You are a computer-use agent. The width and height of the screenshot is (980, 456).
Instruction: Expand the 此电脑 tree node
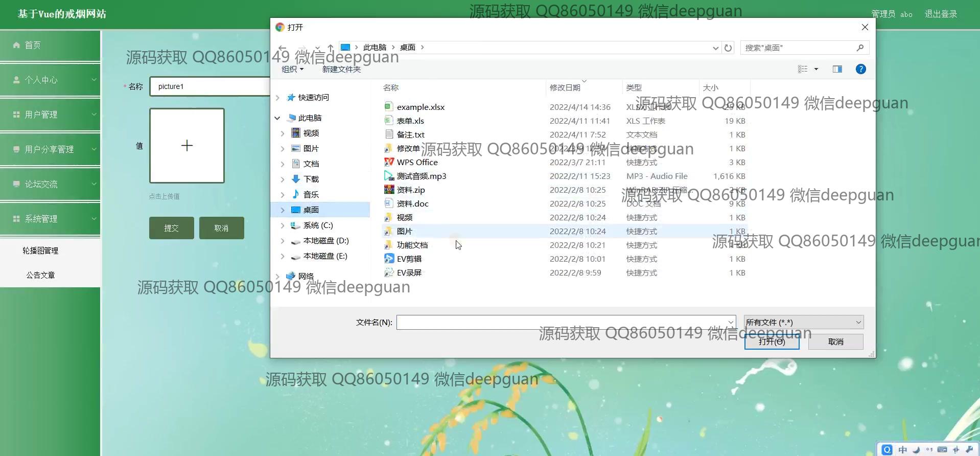pyautogui.click(x=277, y=118)
